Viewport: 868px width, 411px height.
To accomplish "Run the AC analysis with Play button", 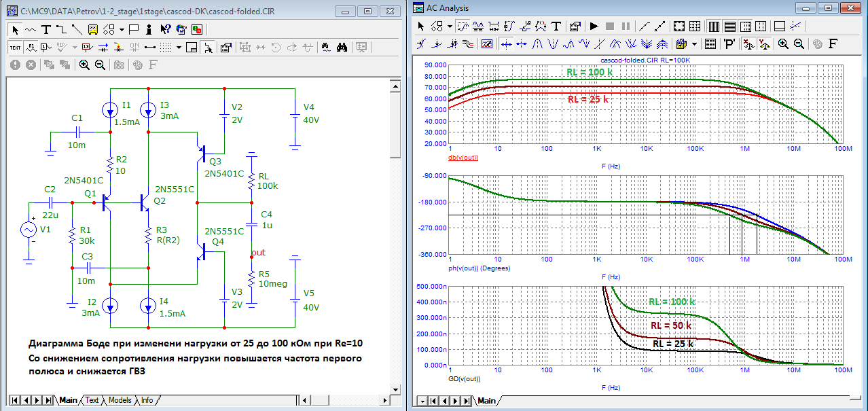I will 594,26.
